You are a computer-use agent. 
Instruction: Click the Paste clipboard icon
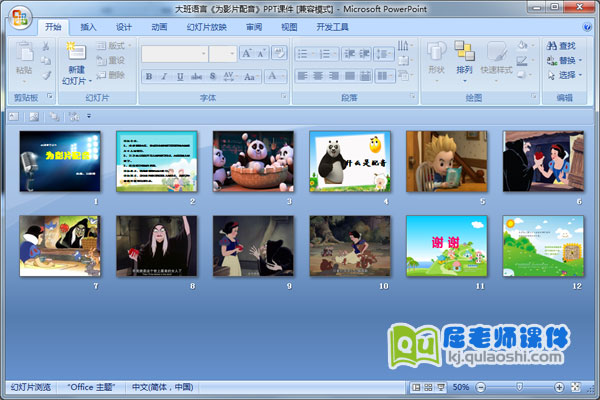click(24, 52)
